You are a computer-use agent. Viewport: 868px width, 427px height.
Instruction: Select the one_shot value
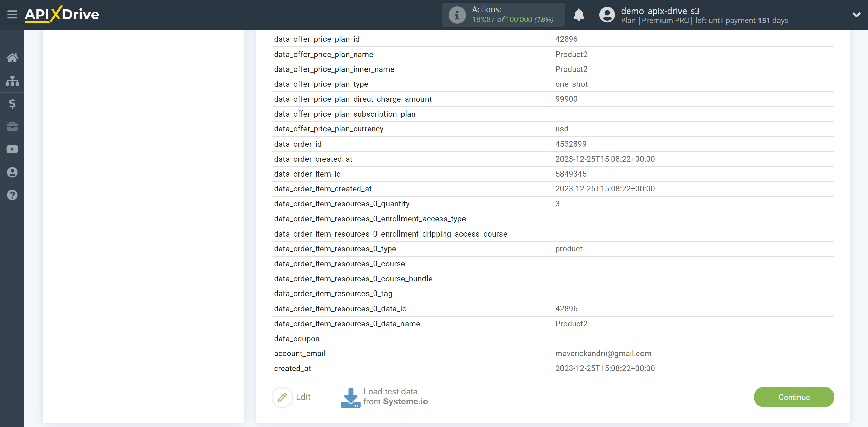point(571,84)
